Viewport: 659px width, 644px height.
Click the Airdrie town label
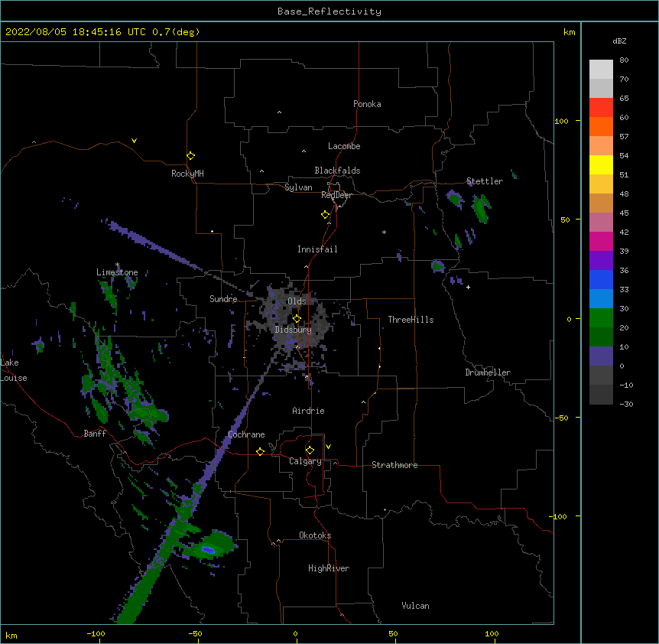coord(308,411)
